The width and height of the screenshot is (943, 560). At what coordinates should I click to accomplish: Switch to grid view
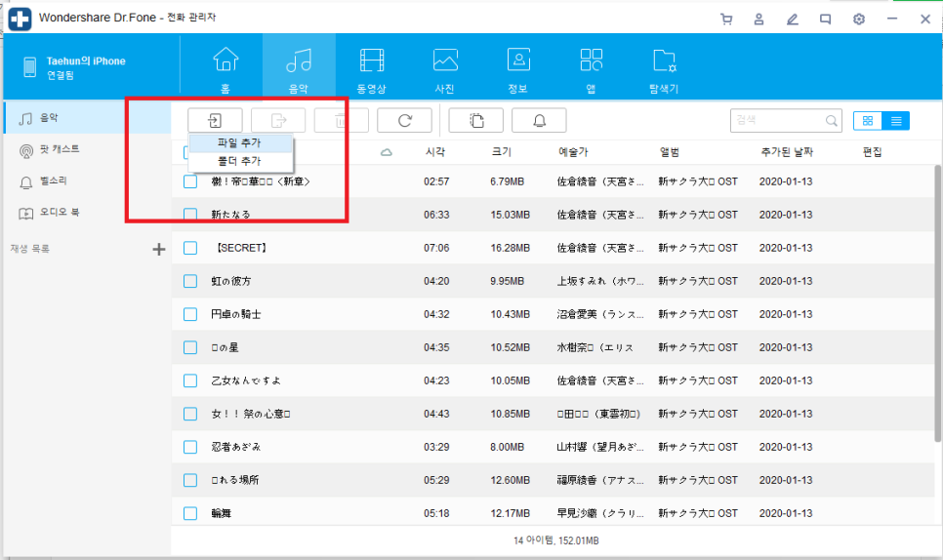click(x=867, y=121)
